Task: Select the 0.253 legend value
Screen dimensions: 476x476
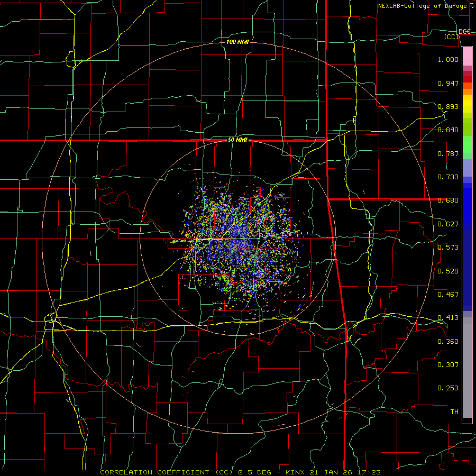Action: [x=448, y=388]
